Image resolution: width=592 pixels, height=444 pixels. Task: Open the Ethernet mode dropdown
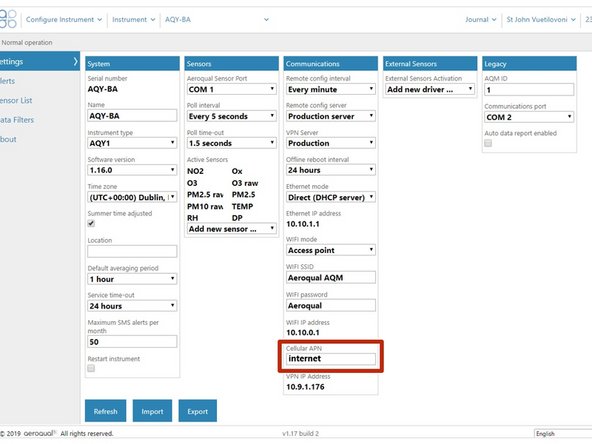click(331, 197)
